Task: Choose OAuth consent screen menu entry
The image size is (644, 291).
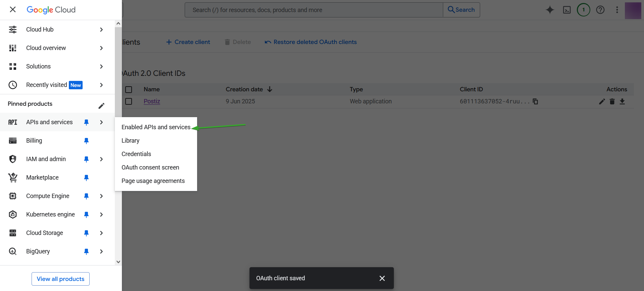Action: click(x=150, y=167)
